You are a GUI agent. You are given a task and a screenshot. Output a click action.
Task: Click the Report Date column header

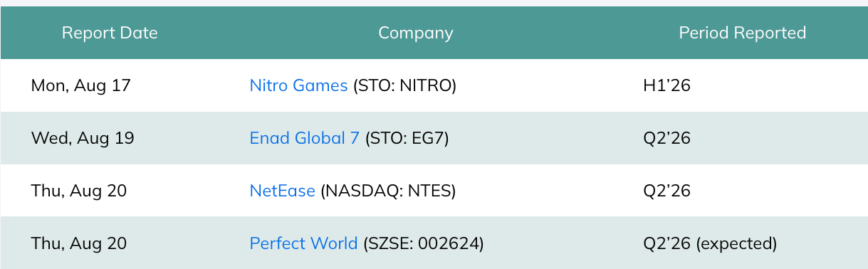point(110,33)
